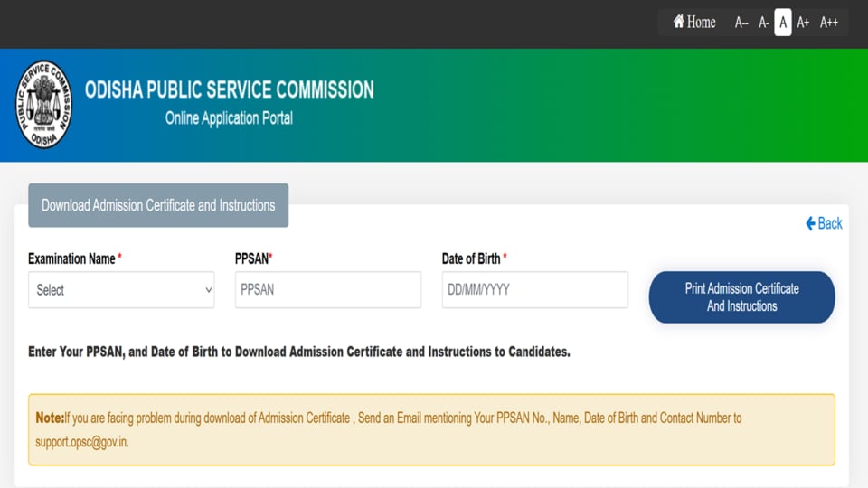
Task: Select largest font size A++
Action: pyautogui.click(x=829, y=23)
